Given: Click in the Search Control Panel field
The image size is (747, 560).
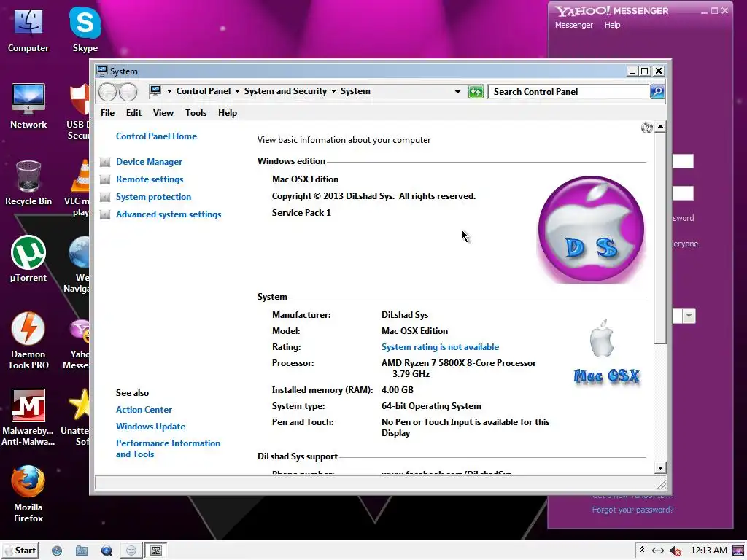Looking at the screenshot, I should tap(568, 91).
